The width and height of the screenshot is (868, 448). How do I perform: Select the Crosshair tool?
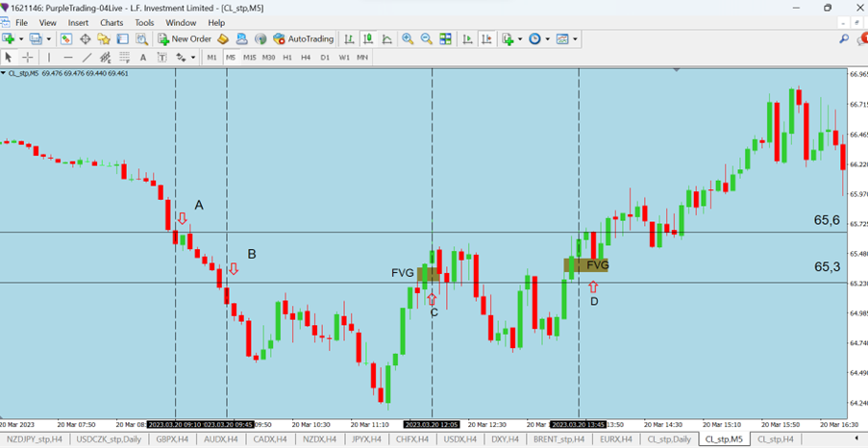tap(28, 58)
